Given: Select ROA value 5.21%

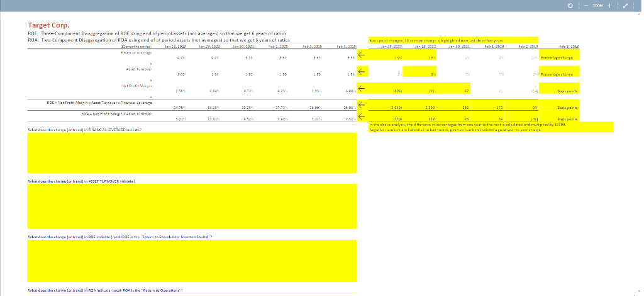Looking at the screenshot, I should [180, 119].
